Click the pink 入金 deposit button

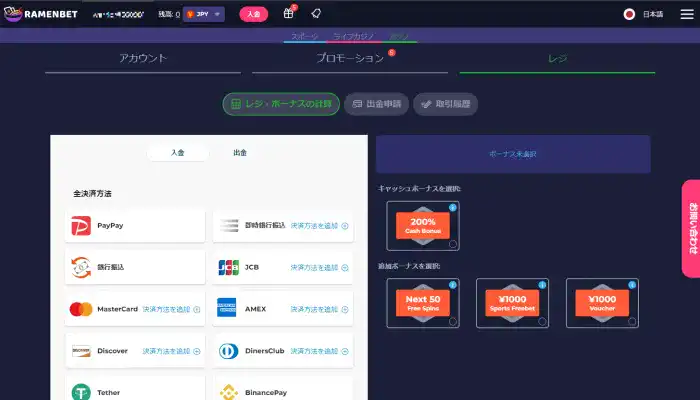click(254, 14)
